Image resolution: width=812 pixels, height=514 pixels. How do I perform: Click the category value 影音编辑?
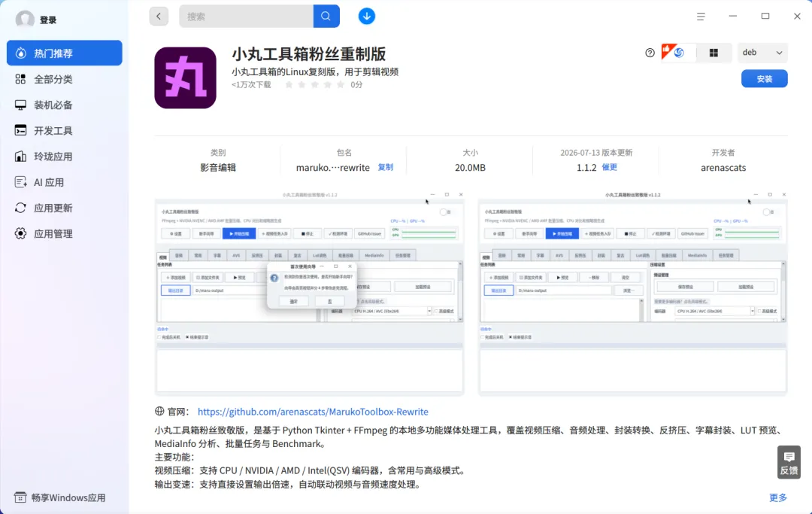(218, 167)
